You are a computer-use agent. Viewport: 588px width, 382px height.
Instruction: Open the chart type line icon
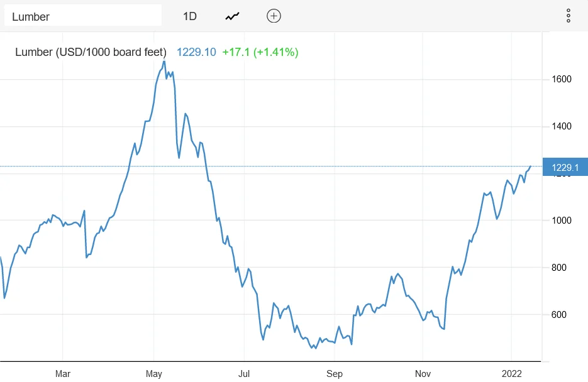(233, 16)
